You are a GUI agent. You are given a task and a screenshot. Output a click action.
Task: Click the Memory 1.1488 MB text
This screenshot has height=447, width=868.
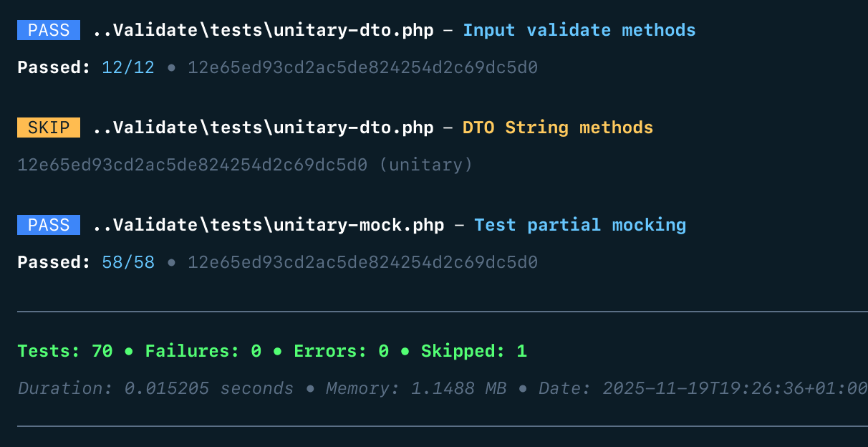[x=415, y=388]
